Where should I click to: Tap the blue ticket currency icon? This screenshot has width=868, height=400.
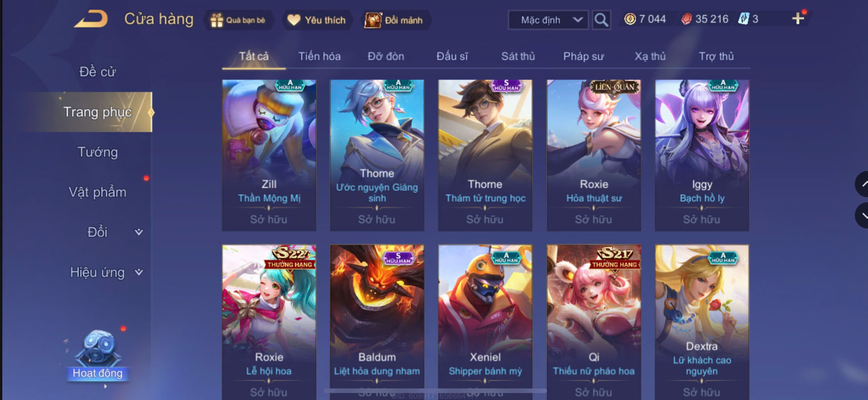[743, 19]
